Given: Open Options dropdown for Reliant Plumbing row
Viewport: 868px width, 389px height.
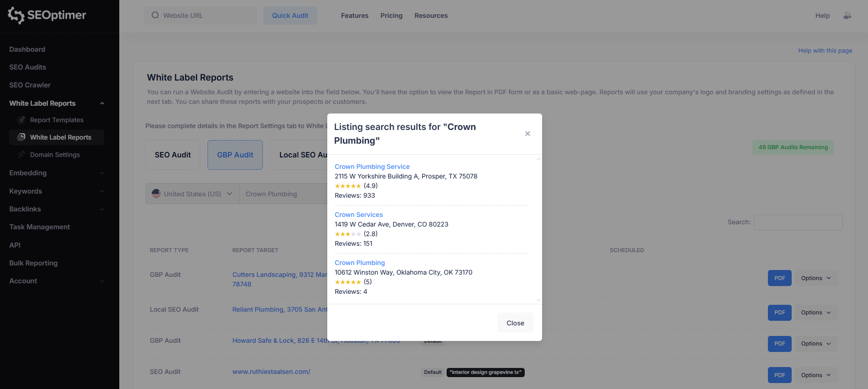Looking at the screenshot, I should (x=816, y=313).
